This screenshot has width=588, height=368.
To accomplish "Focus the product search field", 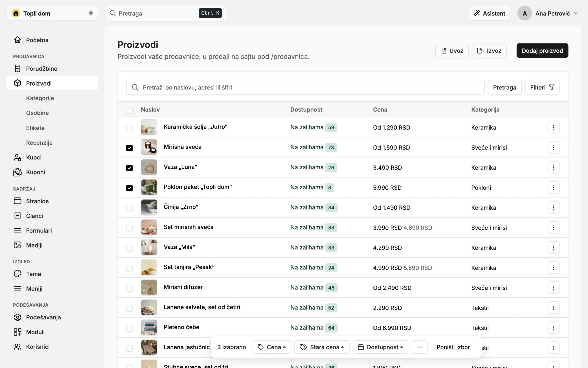I will pyautogui.click(x=305, y=87).
